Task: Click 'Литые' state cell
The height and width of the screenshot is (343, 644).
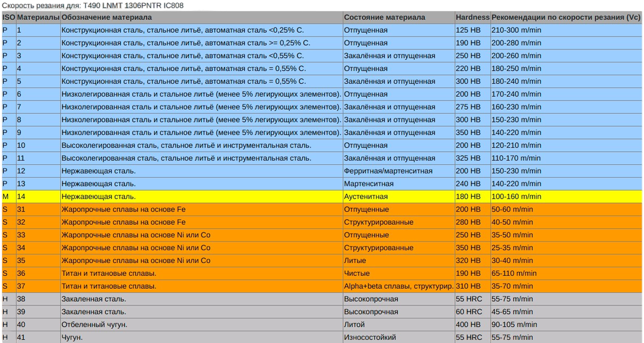Action: tap(398, 261)
